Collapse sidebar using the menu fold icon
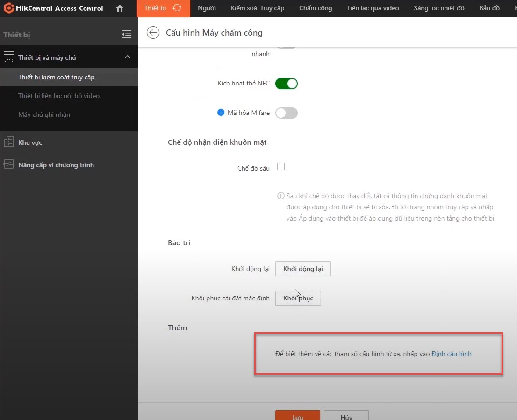517x420 pixels. click(126, 34)
